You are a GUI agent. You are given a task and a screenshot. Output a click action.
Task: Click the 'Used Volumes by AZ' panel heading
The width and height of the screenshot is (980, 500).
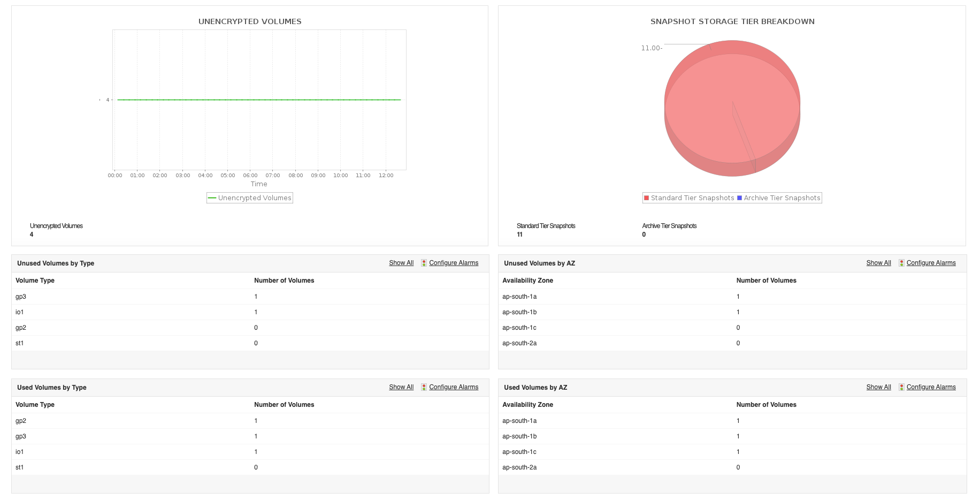click(535, 388)
